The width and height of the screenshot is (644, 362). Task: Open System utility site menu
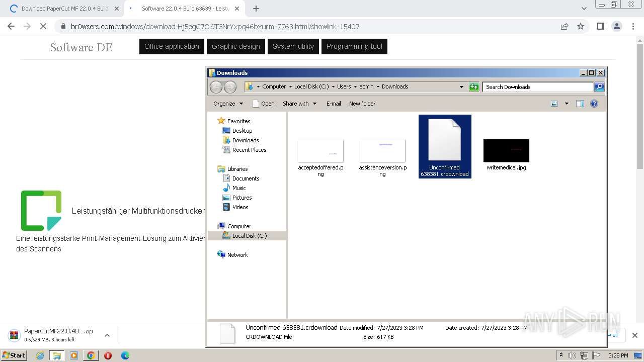[x=293, y=46]
